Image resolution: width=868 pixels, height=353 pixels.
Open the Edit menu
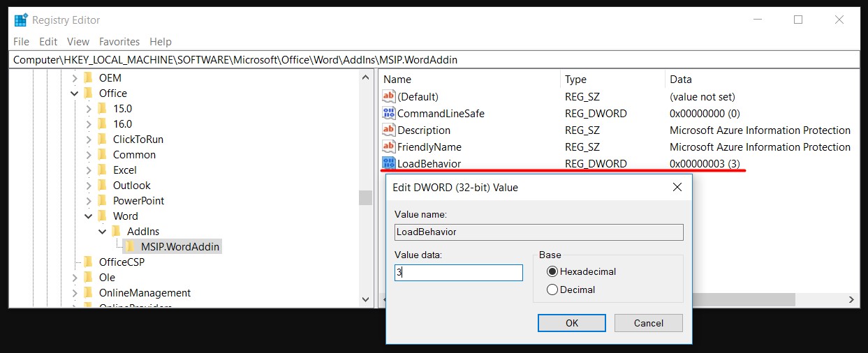coord(48,42)
